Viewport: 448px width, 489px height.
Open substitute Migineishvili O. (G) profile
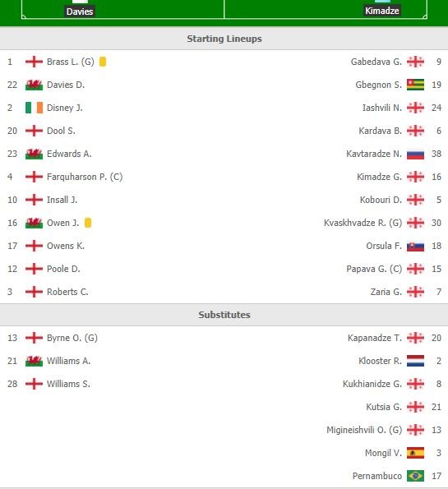364,430
